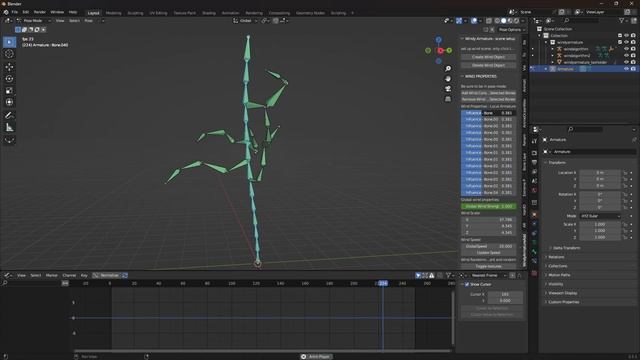Click Remove Wind Selected Bones button
640x360 pixels.
pyautogui.click(x=488, y=100)
